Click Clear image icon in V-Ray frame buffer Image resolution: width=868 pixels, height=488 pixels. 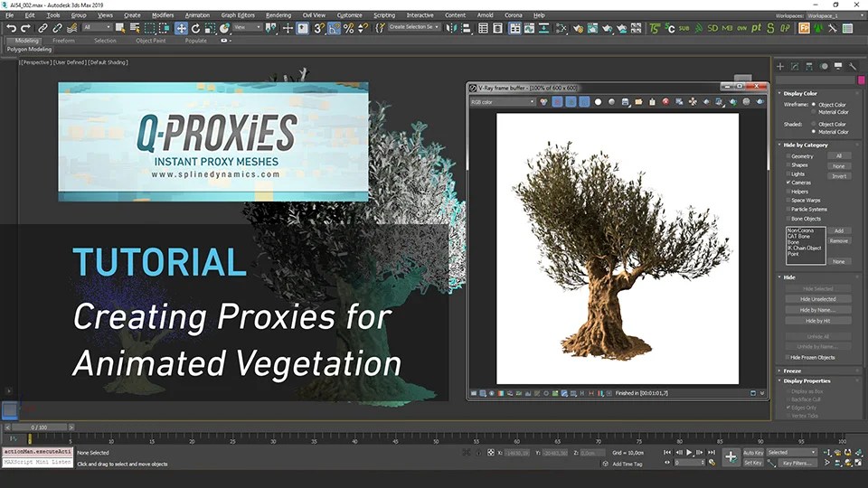point(665,102)
